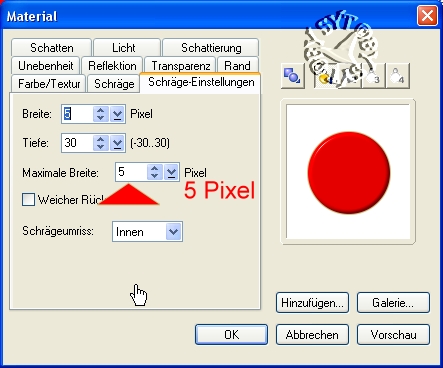Open the Schattierung tab
Image resolution: width=443 pixels, height=368 pixels.
click(x=211, y=48)
